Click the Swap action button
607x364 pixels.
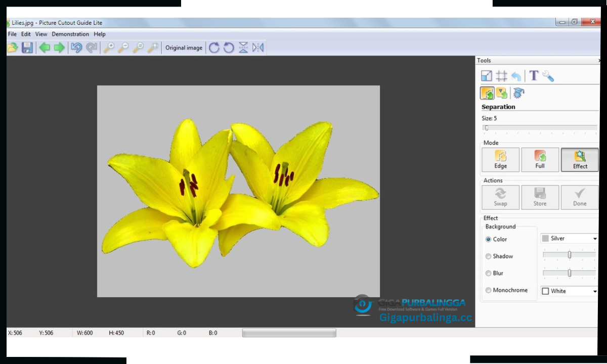point(500,197)
